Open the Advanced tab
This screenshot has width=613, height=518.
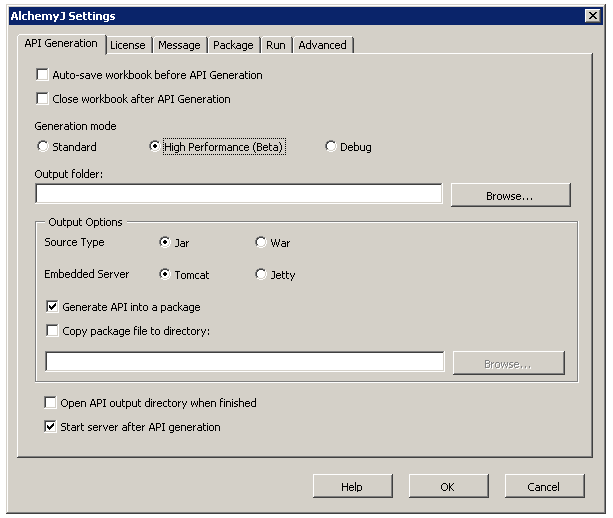coord(322,45)
